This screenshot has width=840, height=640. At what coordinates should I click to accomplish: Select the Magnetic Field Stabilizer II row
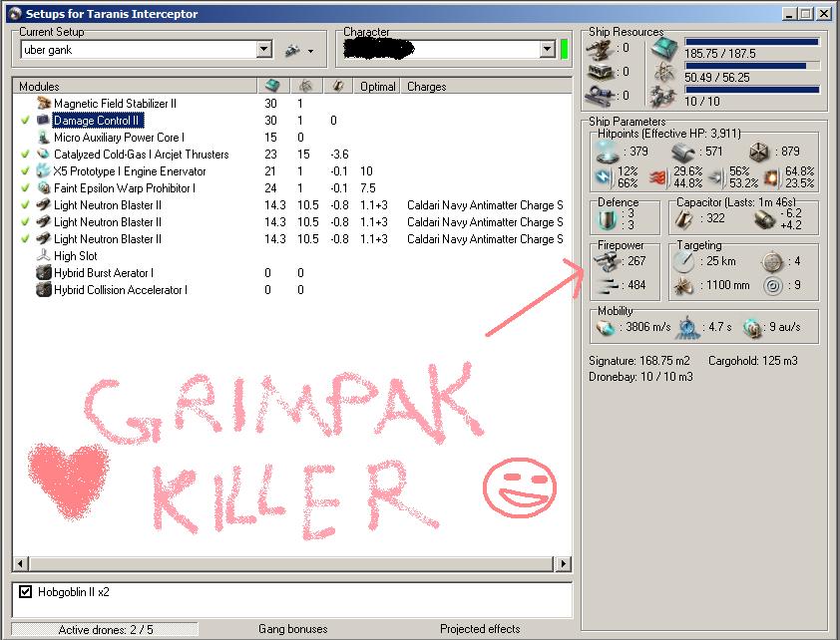click(292, 104)
